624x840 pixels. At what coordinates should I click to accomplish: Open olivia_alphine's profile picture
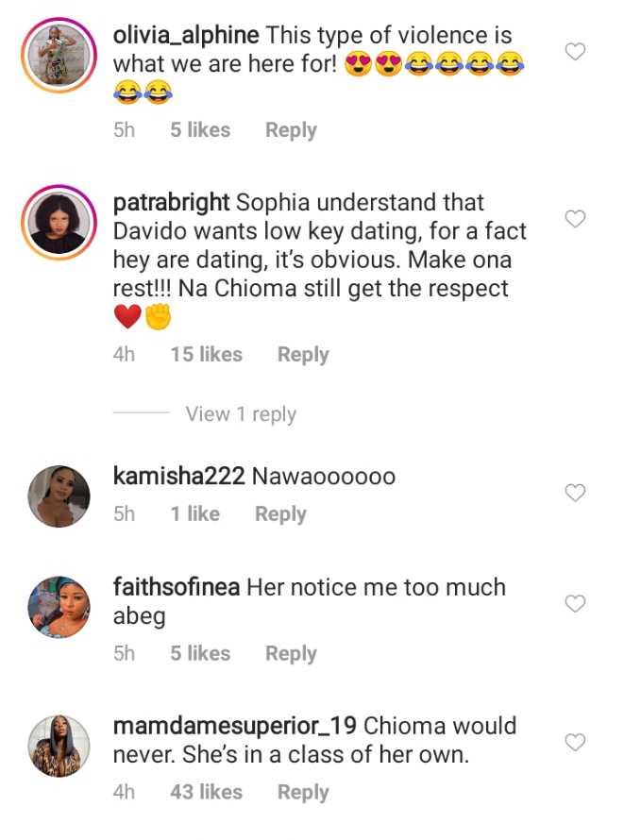click(x=58, y=56)
